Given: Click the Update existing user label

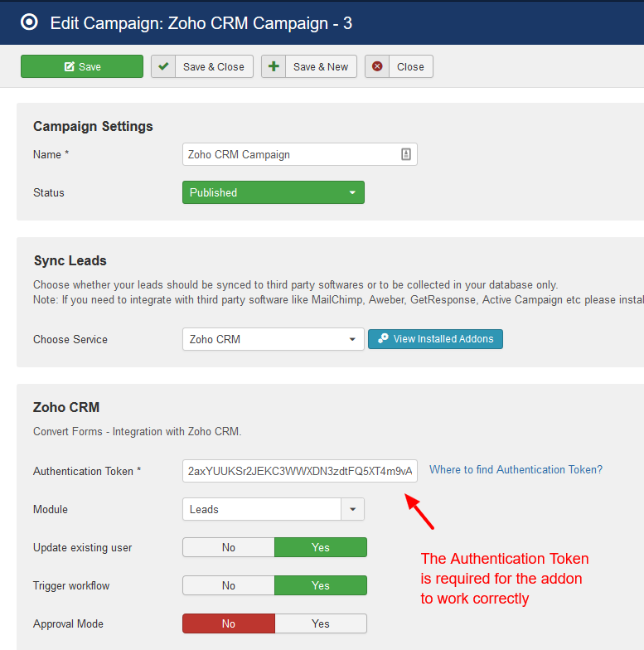Looking at the screenshot, I should click(x=83, y=547).
